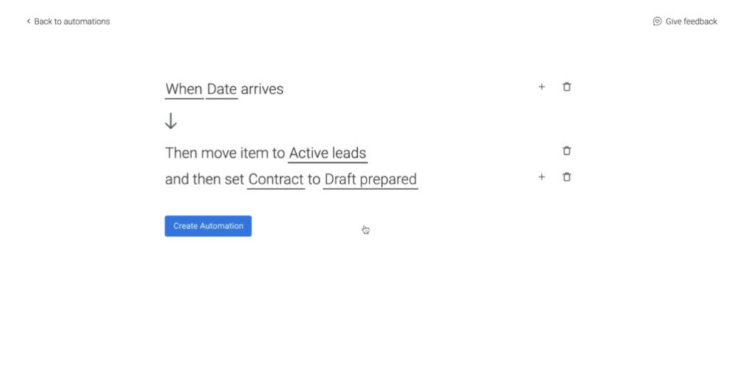This screenshot has height=374, width=751.
Task: Add condition via plus icon beside Date trigger
Action: (541, 87)
